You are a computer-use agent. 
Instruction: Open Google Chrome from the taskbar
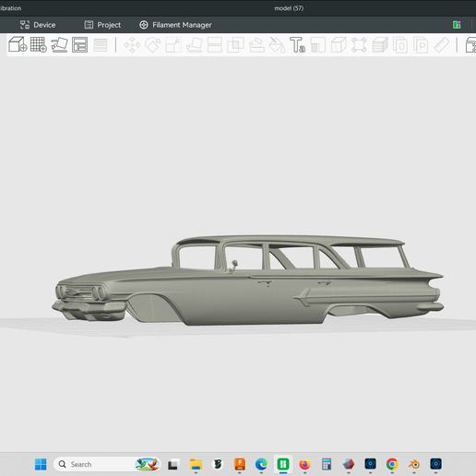(392, 464)
